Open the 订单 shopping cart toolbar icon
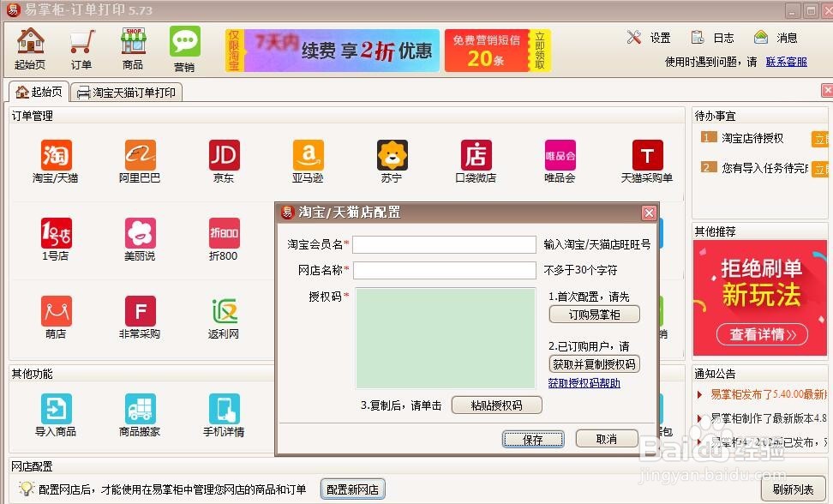The height and width of the screenshot is (504, 833). pos(81,48)
